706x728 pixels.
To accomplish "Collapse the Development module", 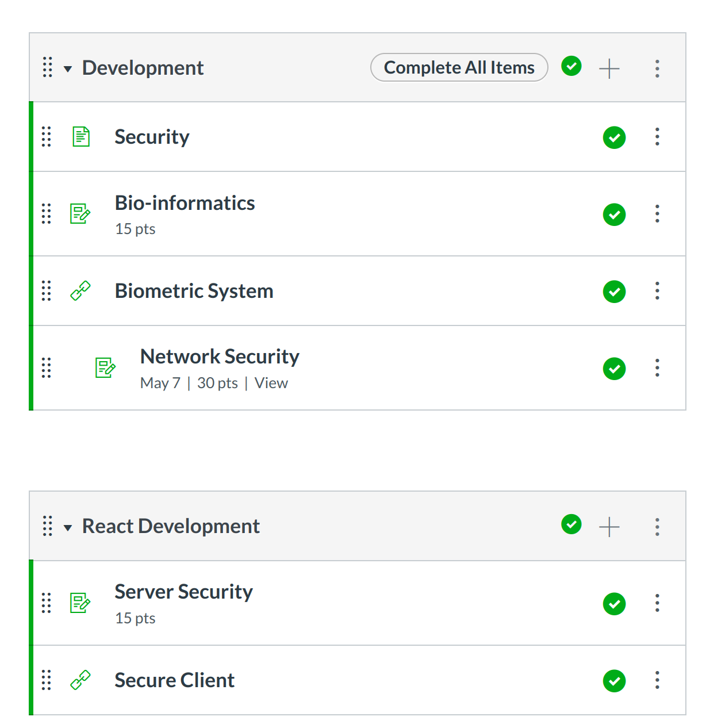I will [68, 69].
